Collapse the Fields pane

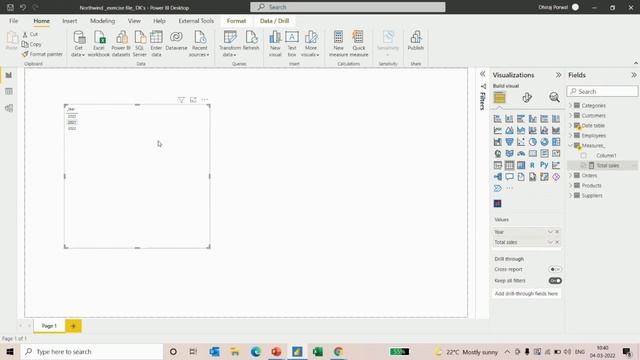[x=633, y=75]
